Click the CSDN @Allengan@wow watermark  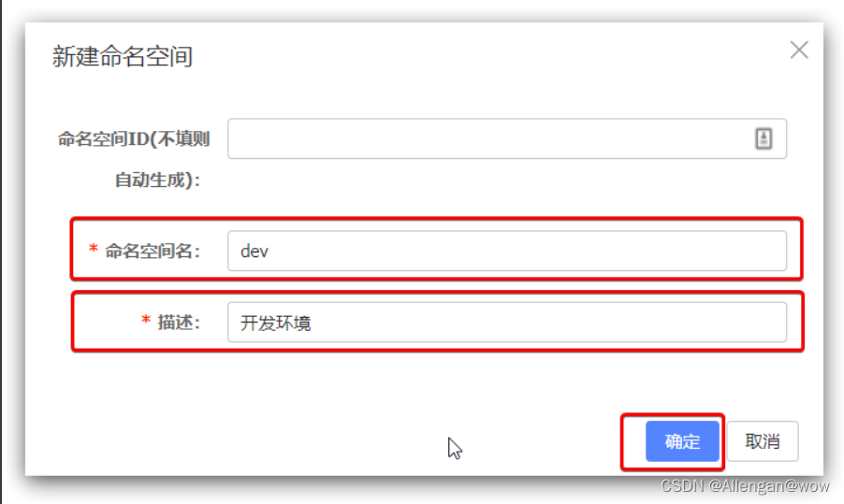pyautogui.click(x=745, y=486)
